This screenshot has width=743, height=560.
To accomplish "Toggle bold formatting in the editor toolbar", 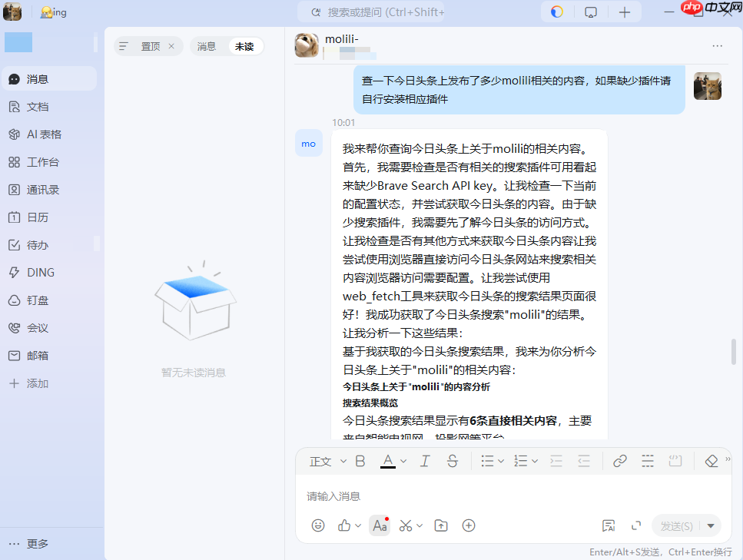I will coord(360,461).
